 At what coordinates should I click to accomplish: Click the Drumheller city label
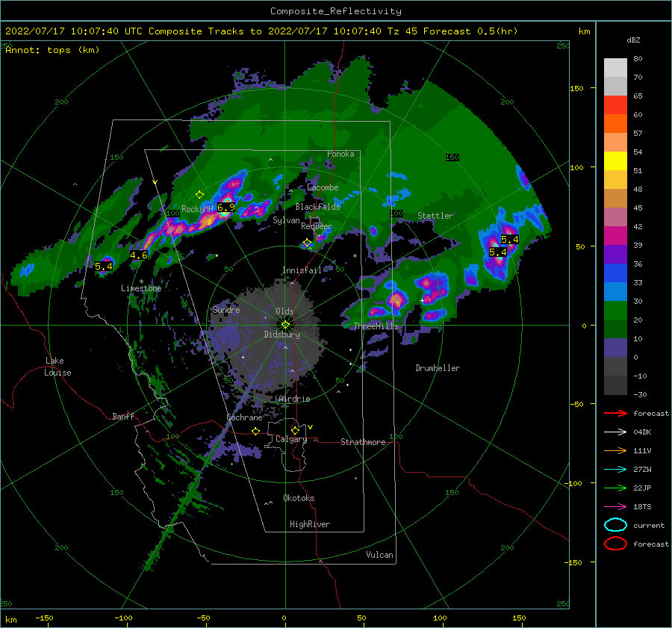[438, 368]
